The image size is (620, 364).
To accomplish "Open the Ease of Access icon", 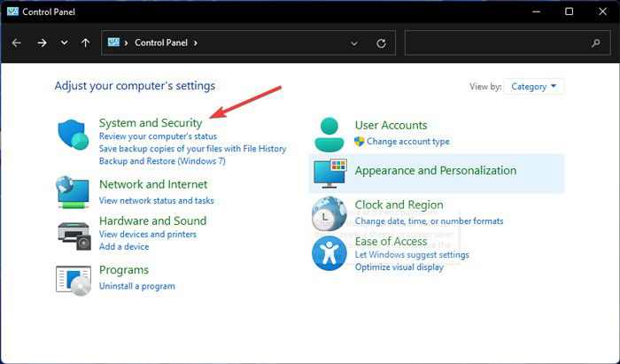I will 329,253.
